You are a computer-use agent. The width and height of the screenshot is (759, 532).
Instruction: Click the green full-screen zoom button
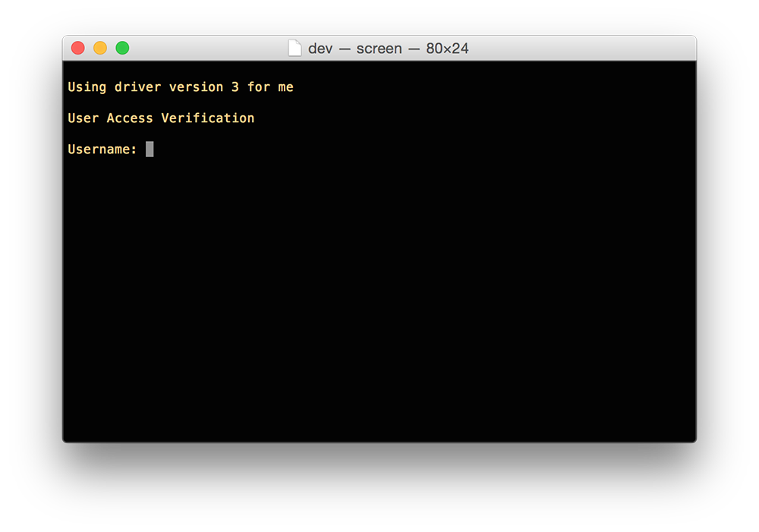[x=122, y=48]
